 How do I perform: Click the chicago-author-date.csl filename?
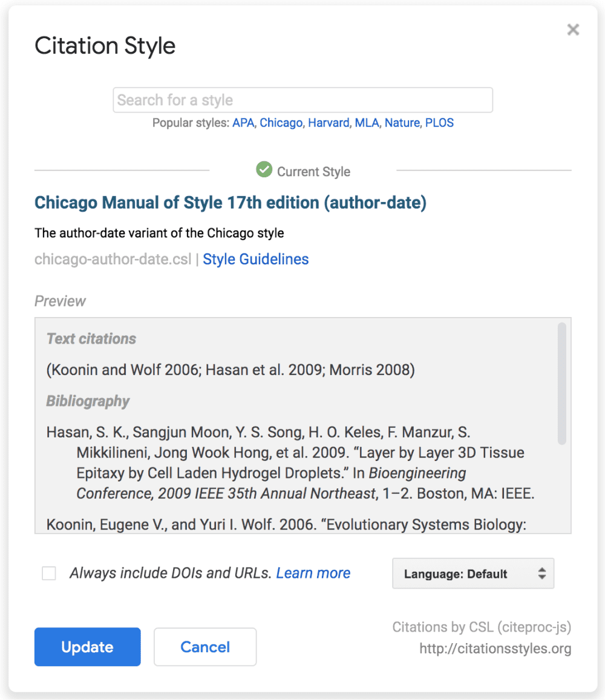(x=112, y=260)
